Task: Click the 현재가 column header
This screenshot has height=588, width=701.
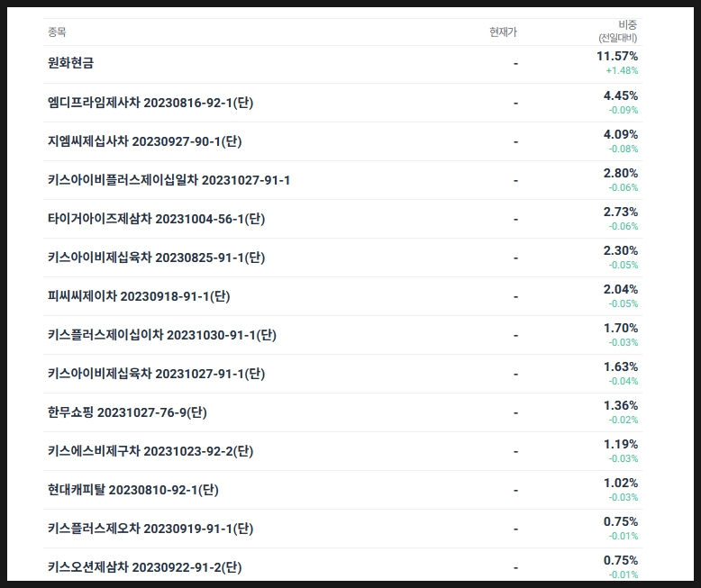Action: [503, 32]
